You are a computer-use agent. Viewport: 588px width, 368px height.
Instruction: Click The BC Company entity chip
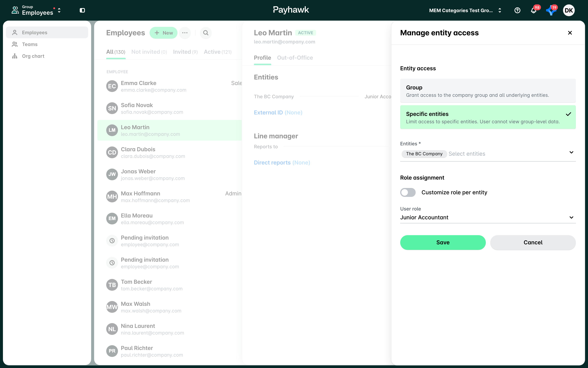[424, 154]
